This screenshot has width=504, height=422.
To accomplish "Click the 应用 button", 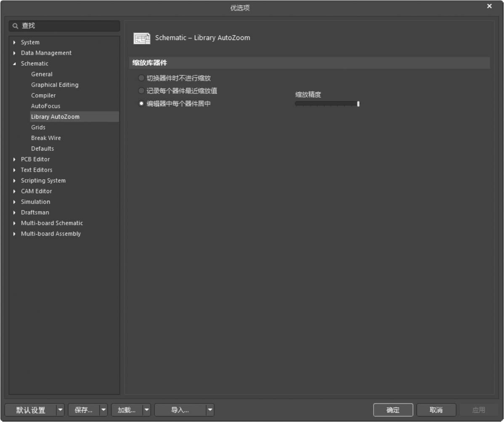I will (479, 410).
